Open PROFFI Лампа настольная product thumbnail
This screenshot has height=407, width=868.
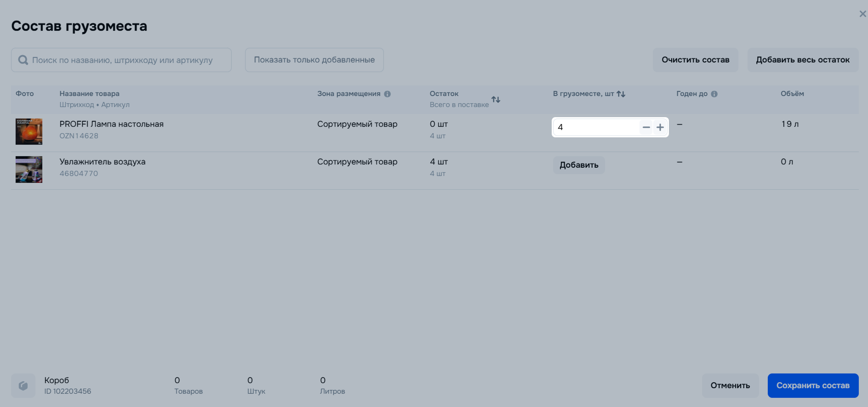click(x=29, y=132)
